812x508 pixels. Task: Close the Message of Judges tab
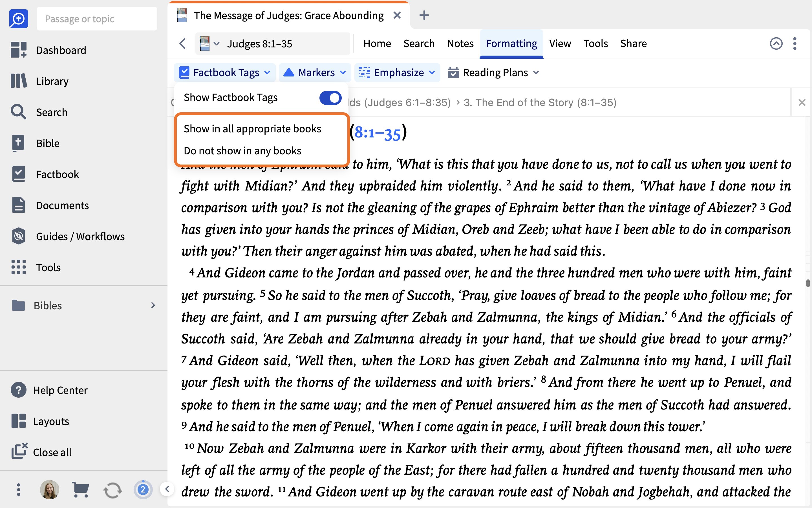tap(397, 15)
